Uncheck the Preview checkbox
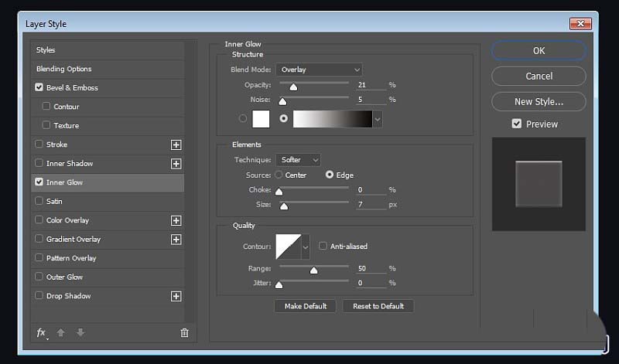This screenshot has width=619, height=364. pos(517,124)
